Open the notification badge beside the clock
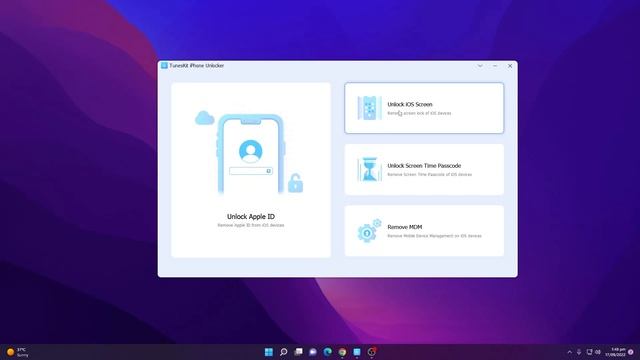This screenshot has width=640, height=360. [x=631, y=352]
